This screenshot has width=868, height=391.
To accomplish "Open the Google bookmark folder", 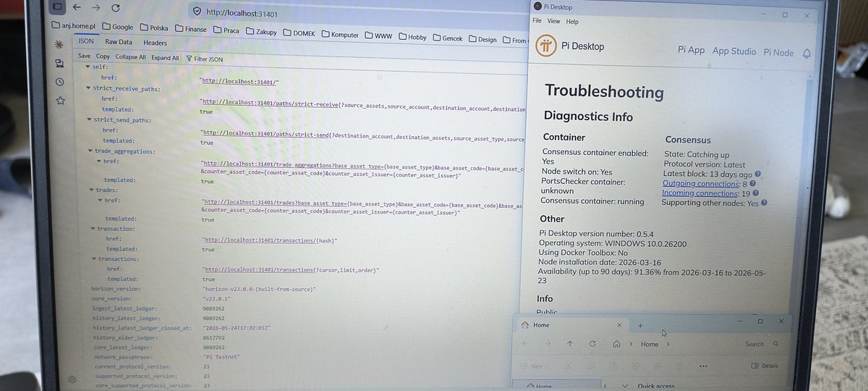I will 116,28.
